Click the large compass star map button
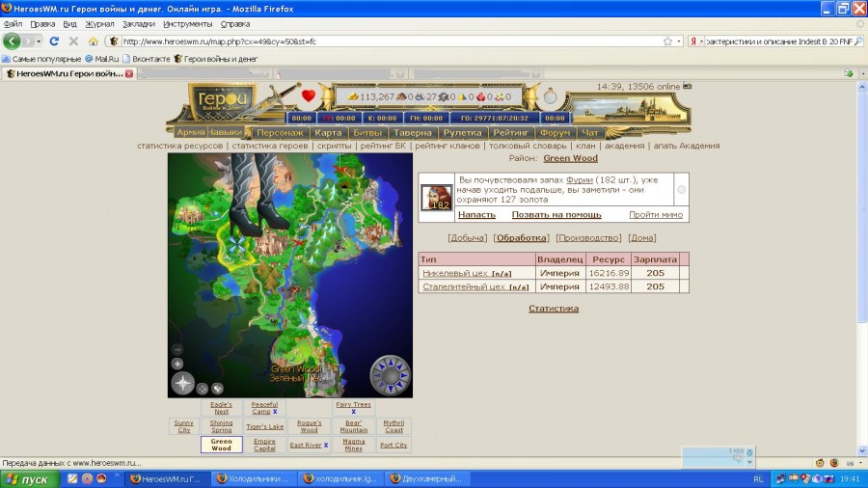The height and width of the screenshot is (488, 868). coord(182,383)
